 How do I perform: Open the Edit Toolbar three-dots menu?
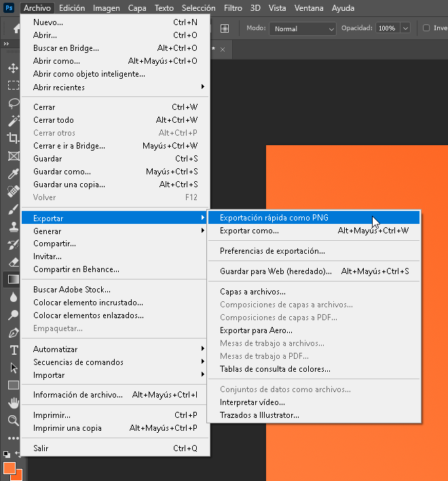(13, 438)
